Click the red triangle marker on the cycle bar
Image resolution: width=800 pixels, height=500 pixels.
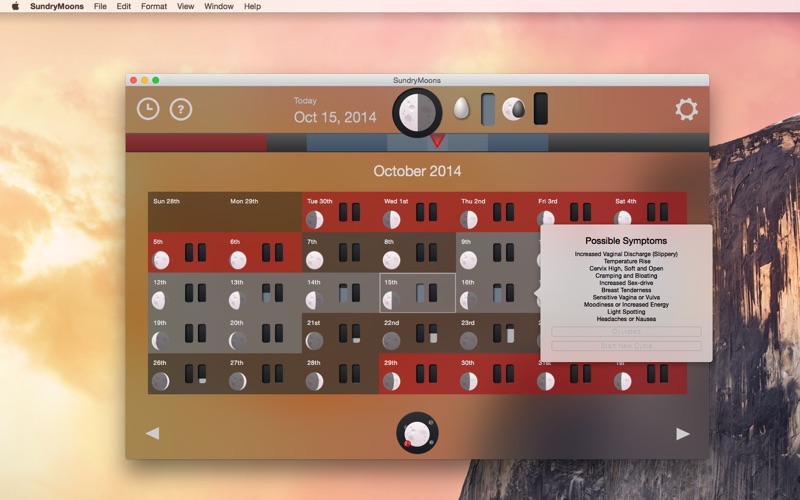pyautogui.click(x=437, y=141)
